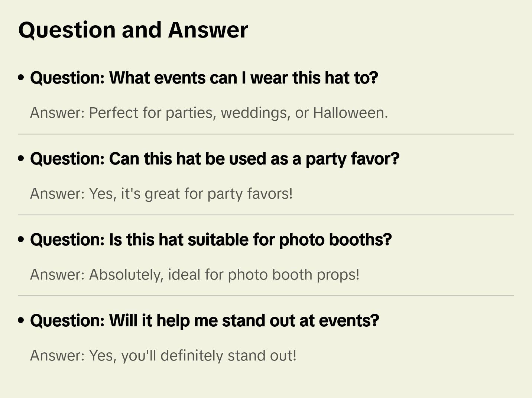Select the "you'll definitely stand out" answer

(x=163, y=356)
